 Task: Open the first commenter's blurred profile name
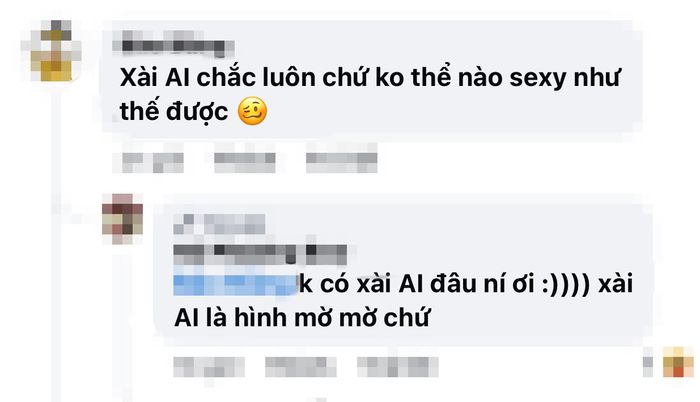click(173, 44)
